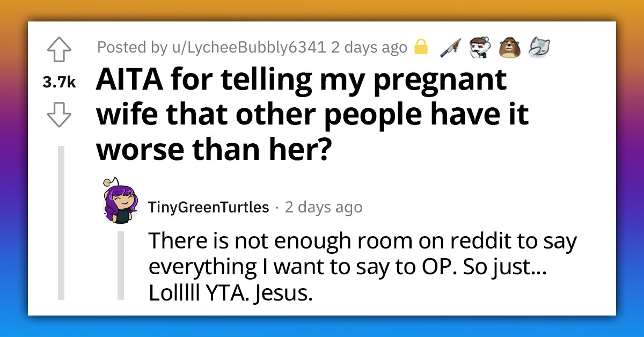Click the comment's '2 days ago' timestamp

324,207
